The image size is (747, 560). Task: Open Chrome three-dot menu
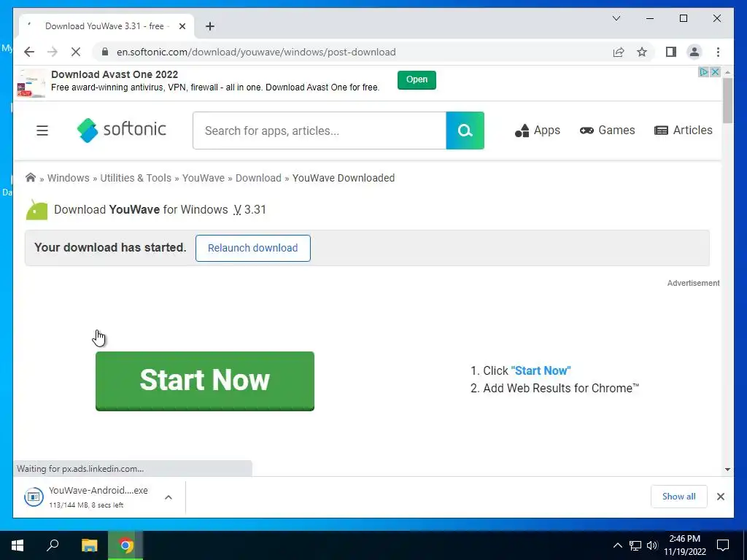[x=718, y=52]
